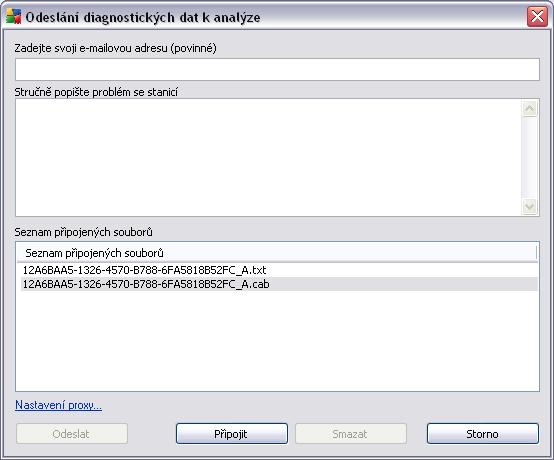Click the Smazat button

click(x=351, y=434)
